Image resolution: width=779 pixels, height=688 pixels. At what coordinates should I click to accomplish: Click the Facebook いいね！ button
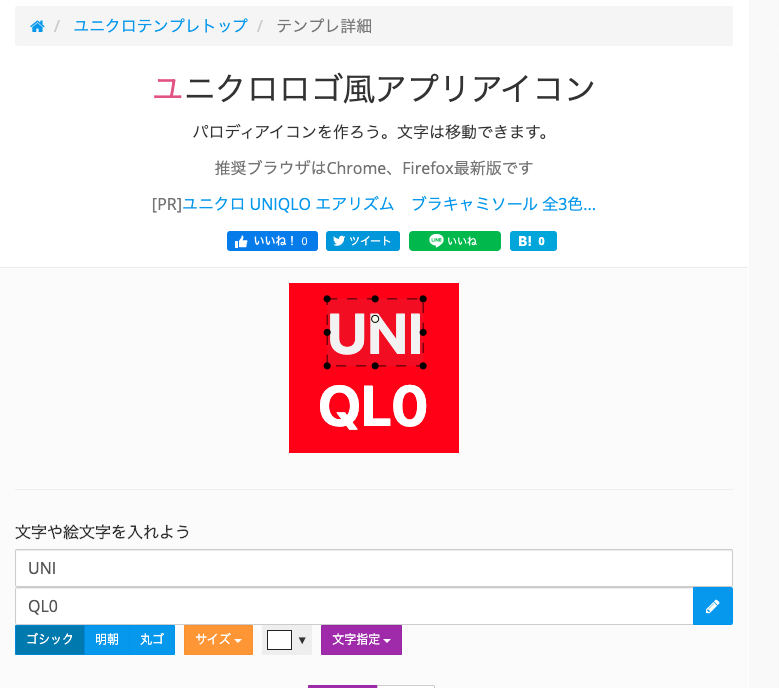[x=272, y=241]
